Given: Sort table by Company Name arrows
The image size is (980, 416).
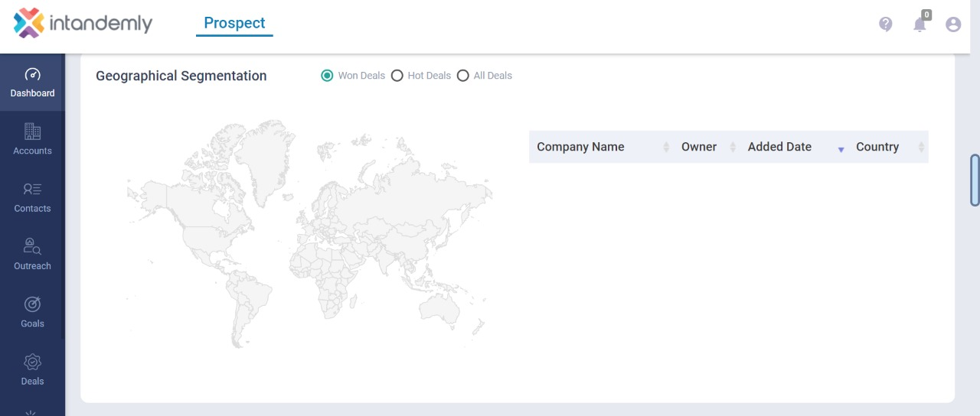Looking at the screenshot, I should click(x=666, y=147).
